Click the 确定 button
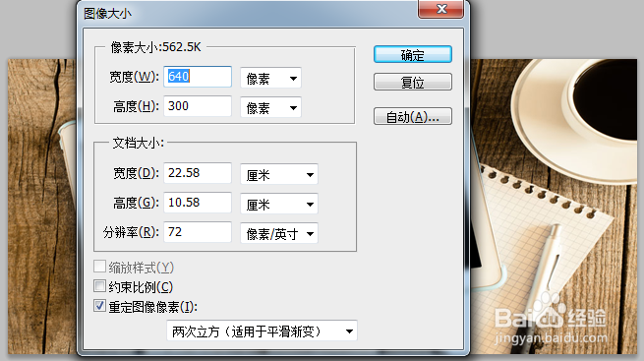644x361 pixels. pyautogui.click(x=413, y=55)
